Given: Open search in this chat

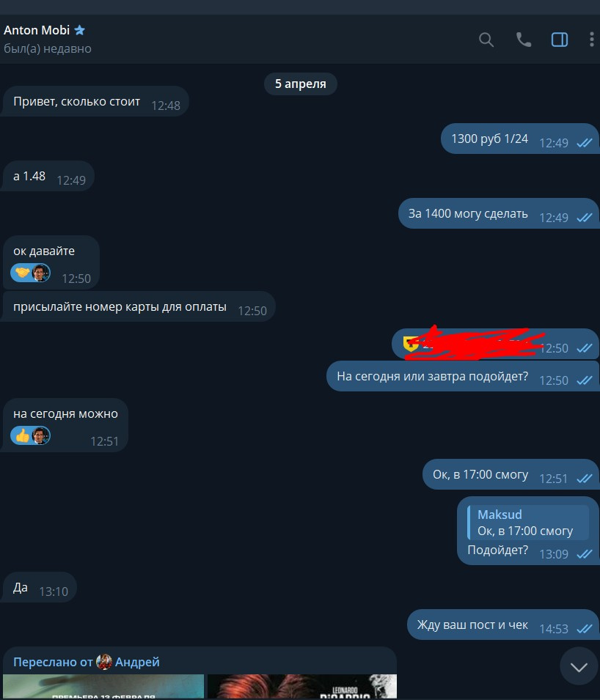Looking at the screenshot, I should pos(486,40).
